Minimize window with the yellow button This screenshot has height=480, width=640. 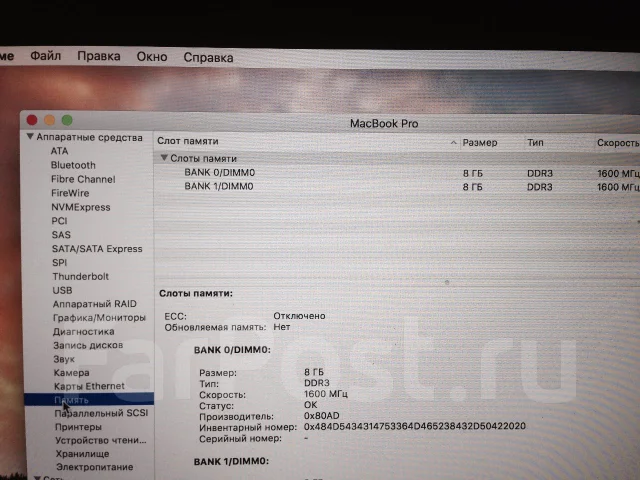(x=49, y=120)
